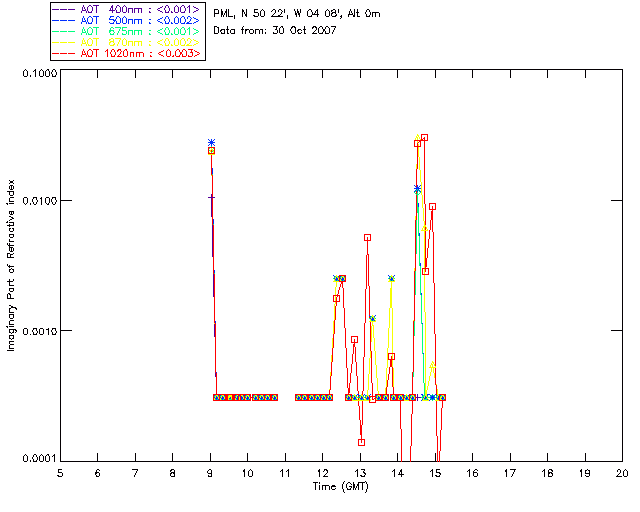The height and width of the screenshot is (512, 640).
Task: Click the 0.0001 y-axis label
Action: point(40,459)
